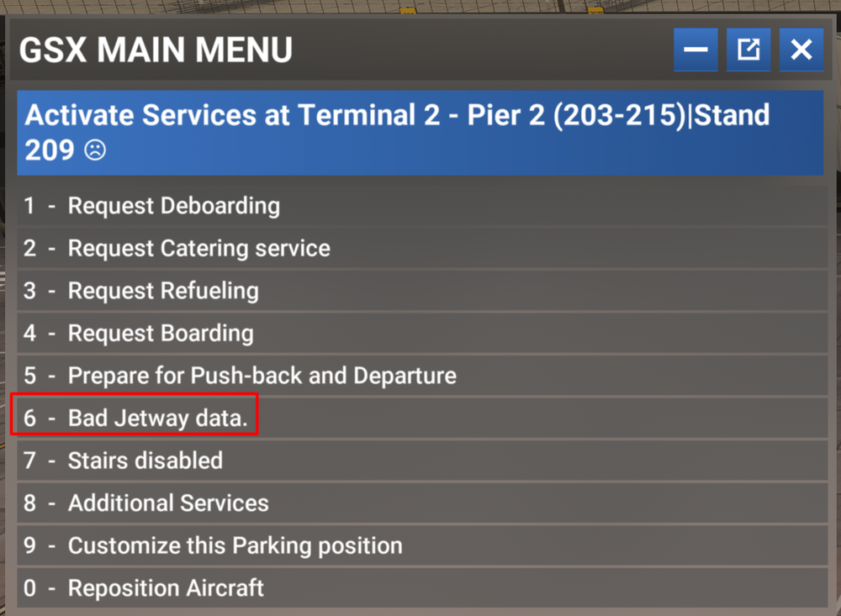Open Additional Services
Image resolution: width=841 pixels, height=616 pixels.
click(x=168, y=503)
